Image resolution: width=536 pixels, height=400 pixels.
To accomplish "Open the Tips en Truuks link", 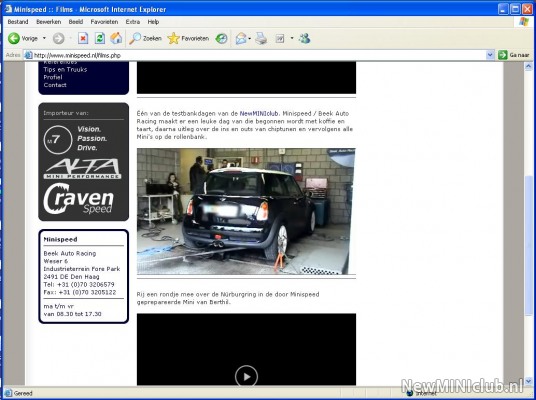I will 65,69.
